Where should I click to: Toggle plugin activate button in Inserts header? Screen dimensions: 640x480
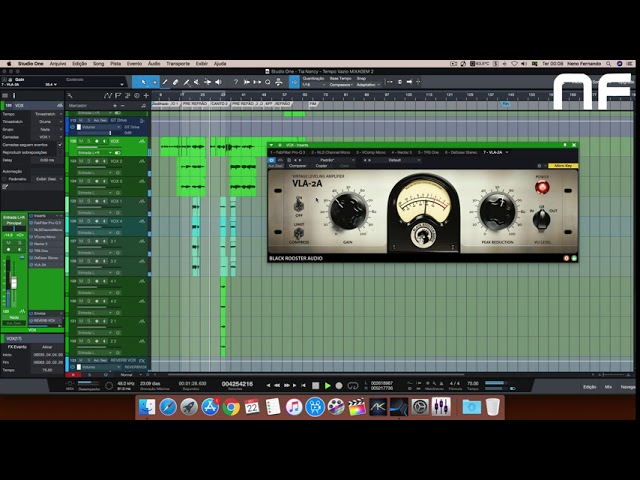click(x=271, y=160)
